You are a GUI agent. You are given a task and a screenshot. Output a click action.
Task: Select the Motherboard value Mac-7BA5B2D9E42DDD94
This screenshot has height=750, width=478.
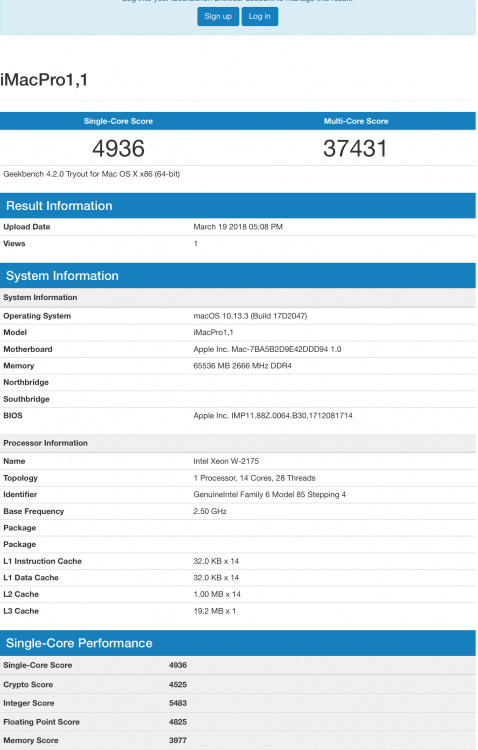click(x=267, y=349)
